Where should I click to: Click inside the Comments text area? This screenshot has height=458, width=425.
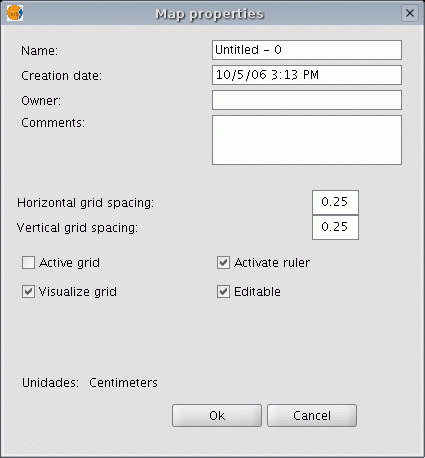click(307, 140)
